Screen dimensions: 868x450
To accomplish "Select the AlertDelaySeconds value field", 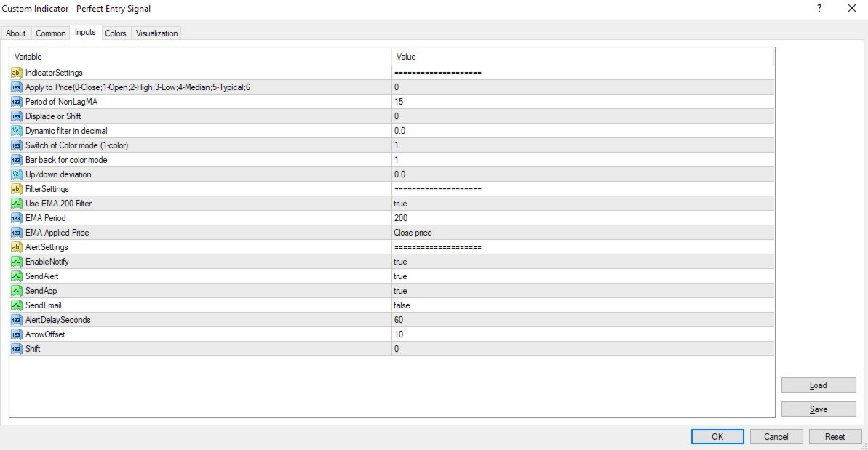I will click(399, 320).
